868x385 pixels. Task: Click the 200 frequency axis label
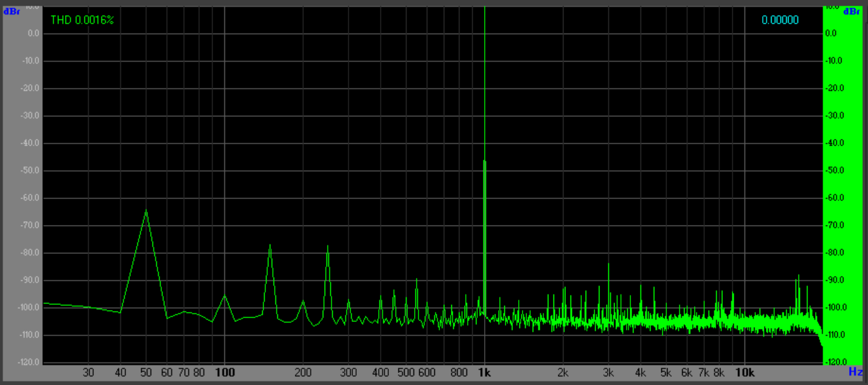point(303,372)
